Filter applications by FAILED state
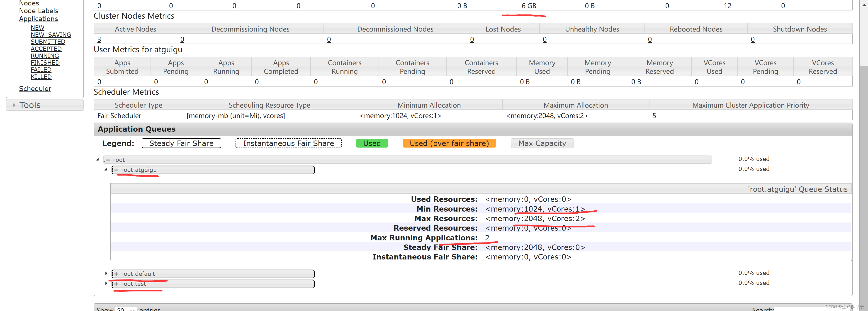This screenshot has height=311, width=868. coord(41,70)
